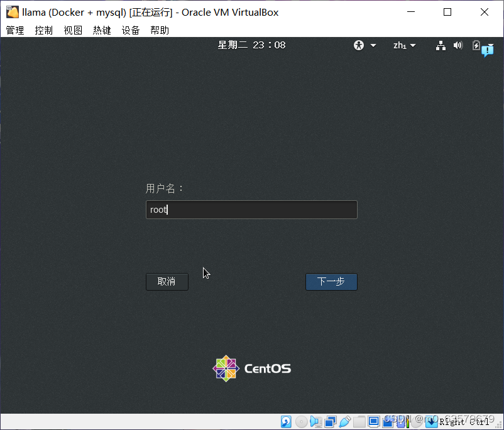The width and height of the screenshot is (504, 430).
Task: Click the USB devices icon in status bar
Action: pos(345,421)
